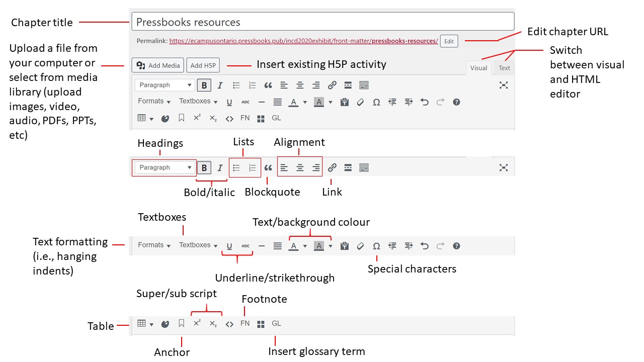Insert Read More tag in main editor toolbar
Screen dimensions: 644x362
point(348,85)
